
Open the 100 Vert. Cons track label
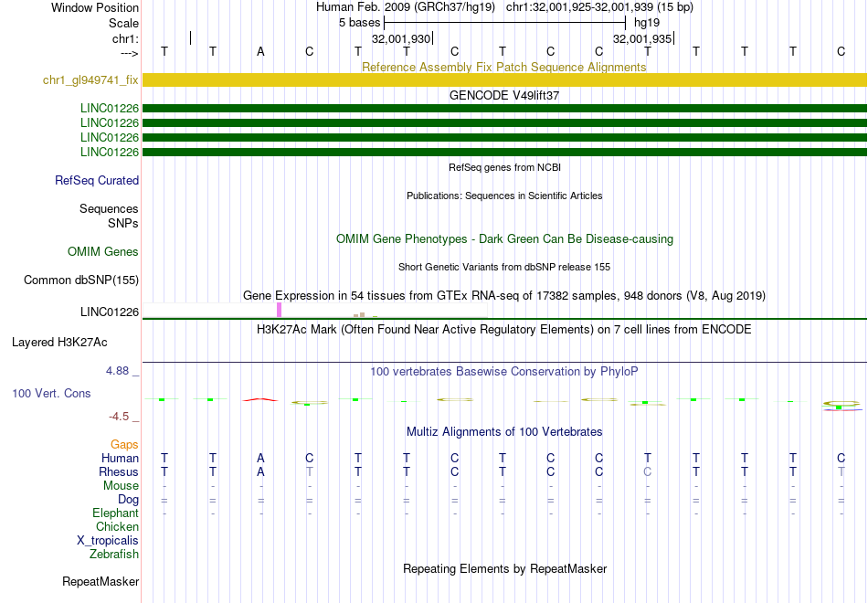tap(51, 393)
